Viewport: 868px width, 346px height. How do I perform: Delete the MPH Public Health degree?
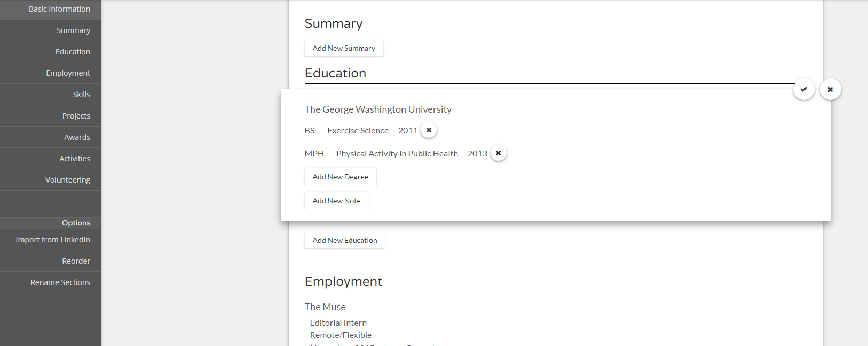click(x=498, y=153)
